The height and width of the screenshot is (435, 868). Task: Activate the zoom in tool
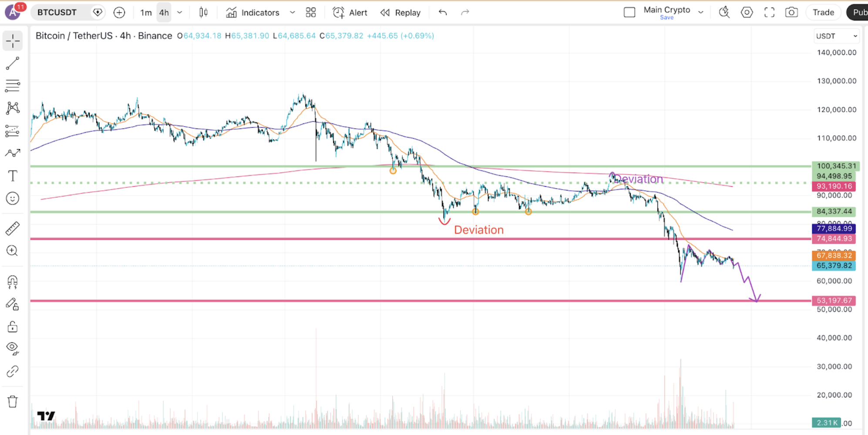click(x=13, y=251)
